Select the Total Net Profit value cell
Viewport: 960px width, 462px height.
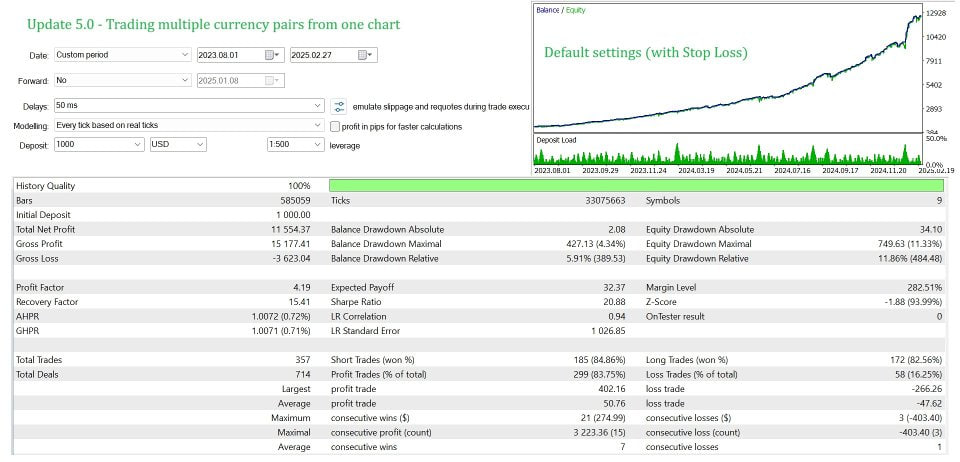pyautogui.click(x=283, y=229)
